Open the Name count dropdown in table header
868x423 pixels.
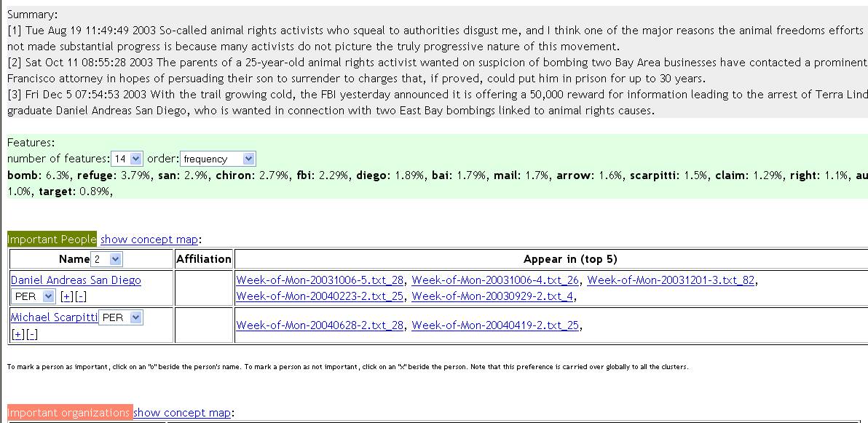(x=107, y=259)
